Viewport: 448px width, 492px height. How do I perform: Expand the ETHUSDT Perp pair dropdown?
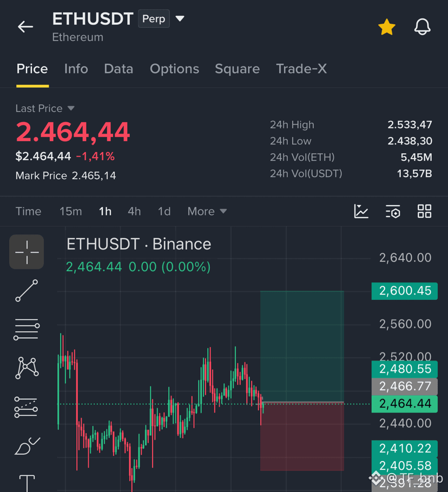pos(180,18)
